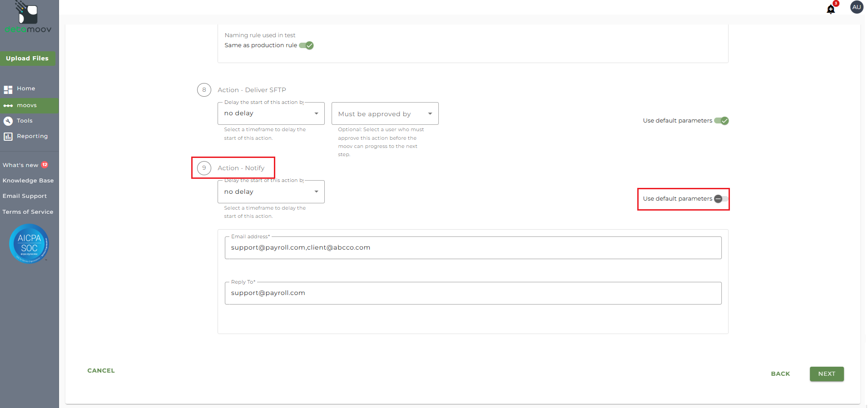Open the notifications bell icon
Image resolution: width=868 pixels, height=408 pixels.
click(x=831, y=9)
